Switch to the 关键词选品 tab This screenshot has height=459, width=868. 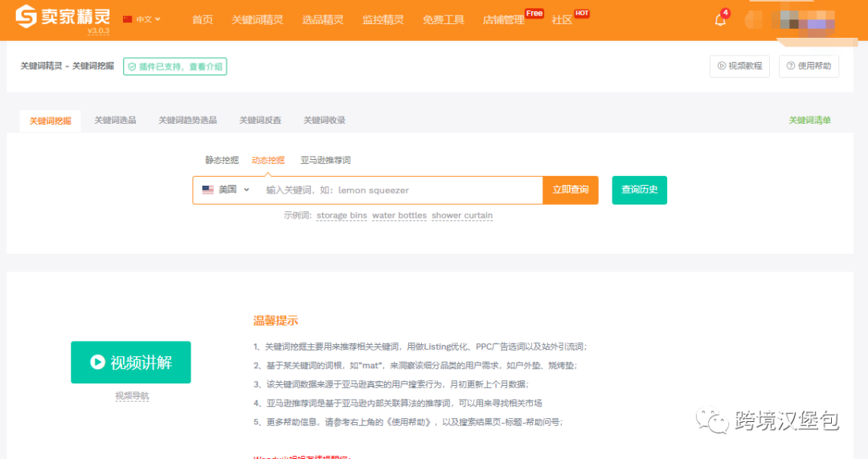point(115,120)
